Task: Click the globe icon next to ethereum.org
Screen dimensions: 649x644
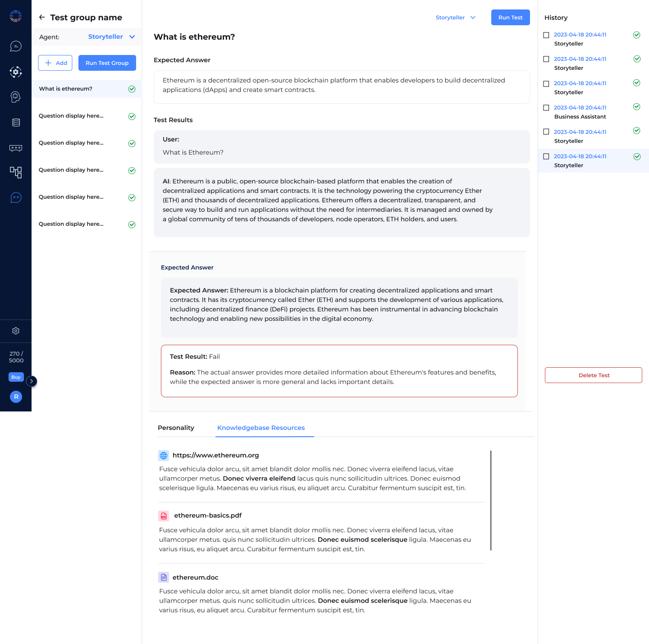Action: coord(164,455)
